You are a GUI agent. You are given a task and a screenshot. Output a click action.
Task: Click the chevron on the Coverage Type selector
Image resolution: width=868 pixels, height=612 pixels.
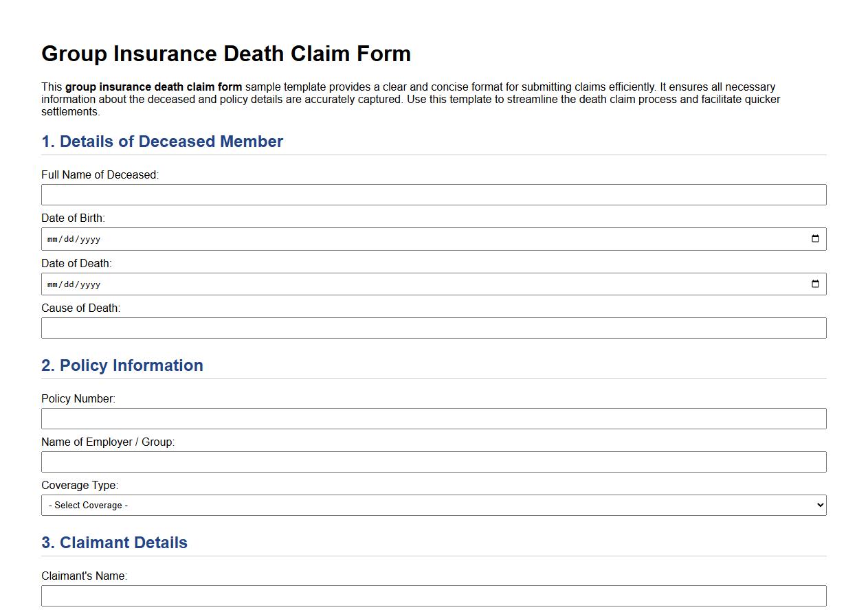click(x=819, y=504)
